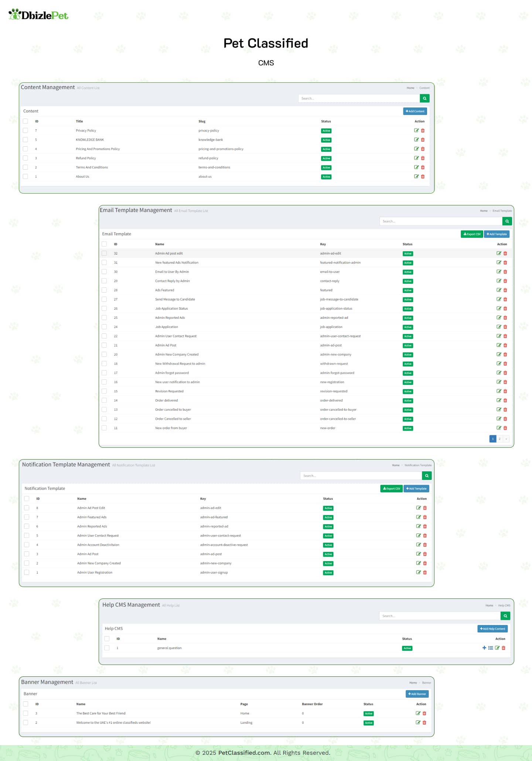The image size is (532, 761).
Task: Edit Admin User Registration notification template
Action: point(419,572)
